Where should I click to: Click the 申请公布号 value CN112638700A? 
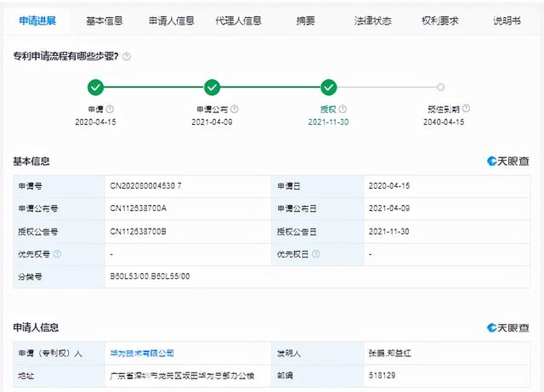(138, 208)
